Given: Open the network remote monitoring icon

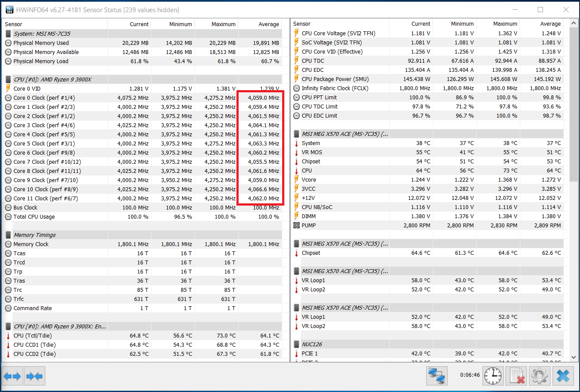Looking at the screenshot, I should [x=436, y=375].
